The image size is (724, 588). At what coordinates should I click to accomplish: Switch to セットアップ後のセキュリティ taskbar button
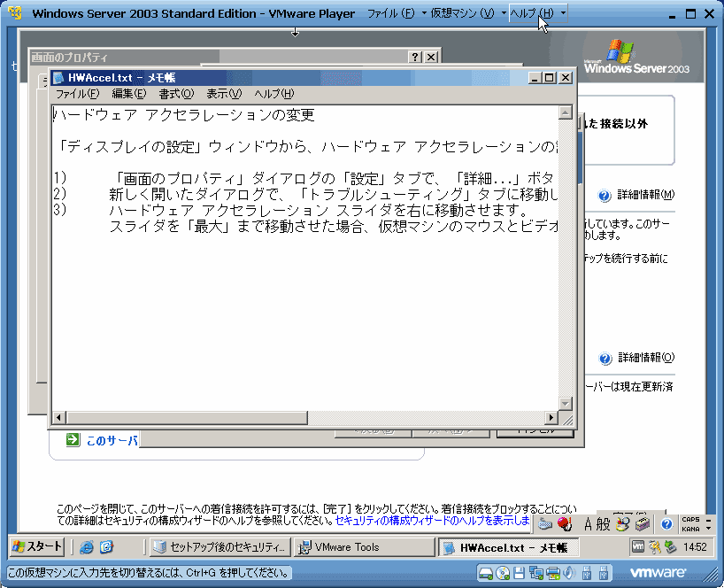pos(220,547)
